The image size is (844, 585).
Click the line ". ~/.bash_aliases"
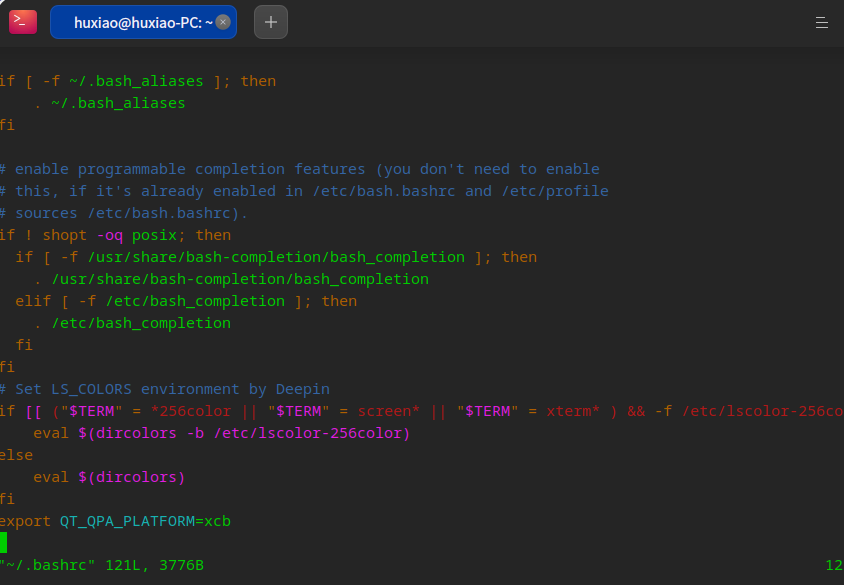[x=109, y=103]
